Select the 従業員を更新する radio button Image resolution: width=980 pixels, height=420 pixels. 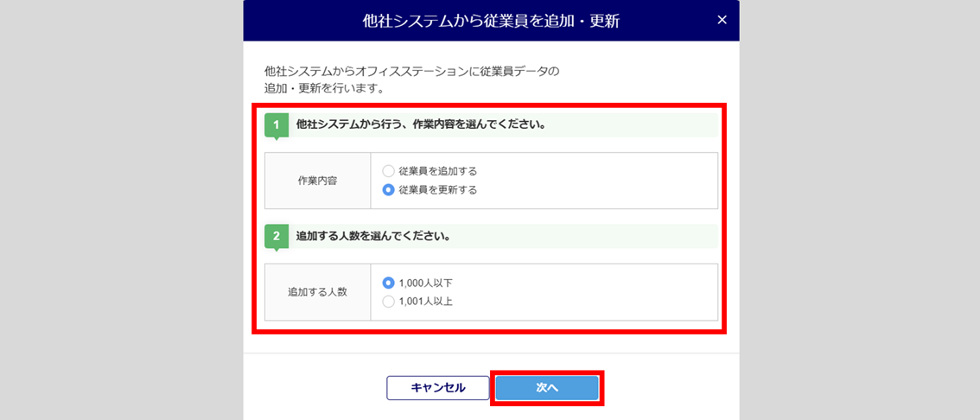tap(388, 190)
